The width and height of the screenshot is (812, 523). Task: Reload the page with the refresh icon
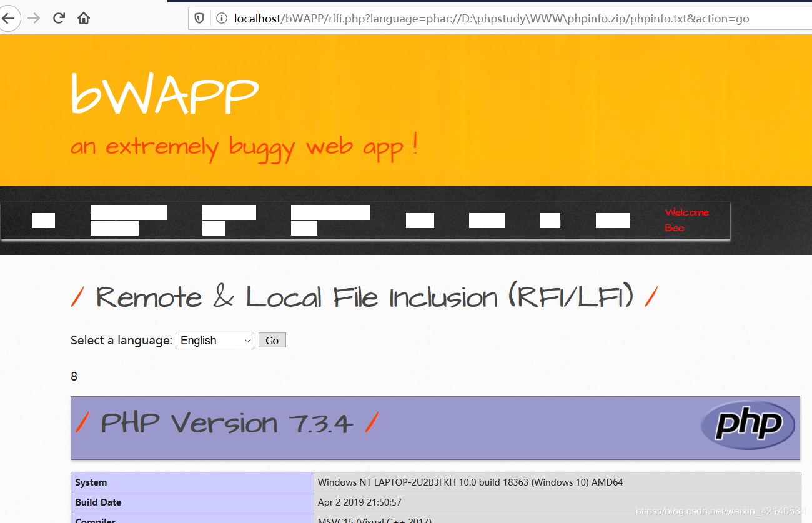pyautogui.click(x=59, y=18)
